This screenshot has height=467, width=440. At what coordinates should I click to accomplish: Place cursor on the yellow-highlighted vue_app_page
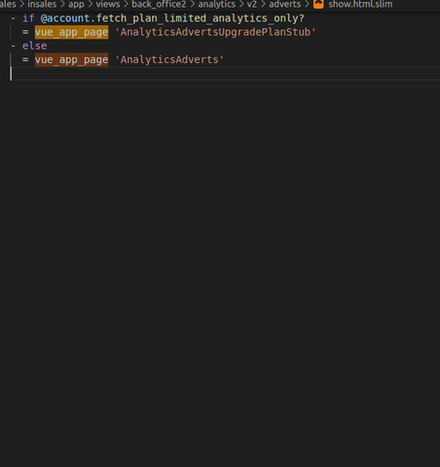coord(72,32)
